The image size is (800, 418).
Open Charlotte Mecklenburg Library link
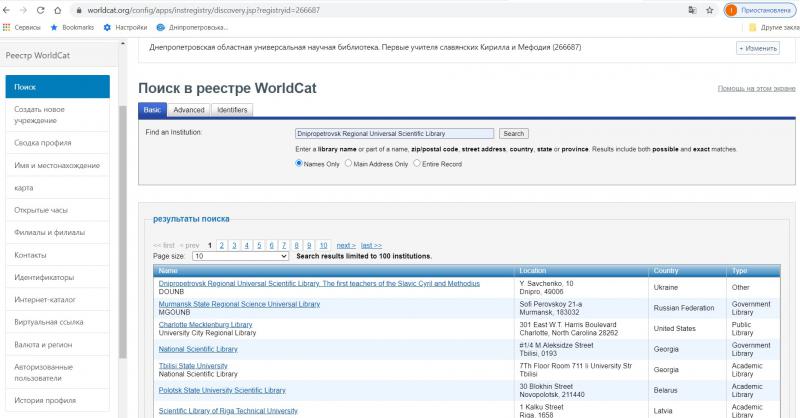pyautogui.click(x=205, y=325)
